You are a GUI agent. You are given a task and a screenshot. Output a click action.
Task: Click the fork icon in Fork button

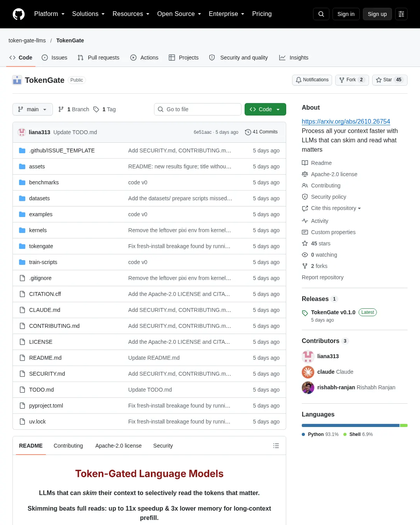coord(342,80)
